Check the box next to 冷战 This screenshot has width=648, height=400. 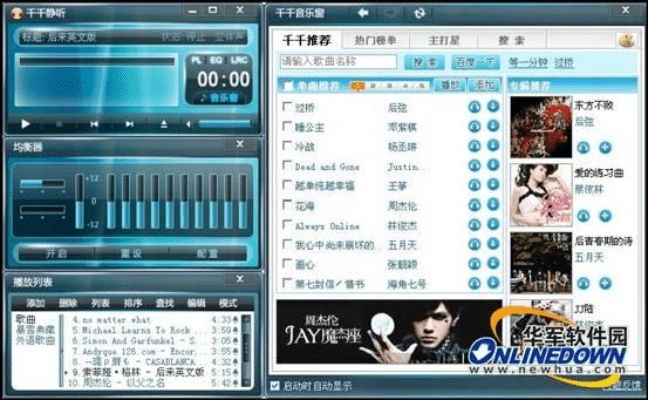[287, 147]
